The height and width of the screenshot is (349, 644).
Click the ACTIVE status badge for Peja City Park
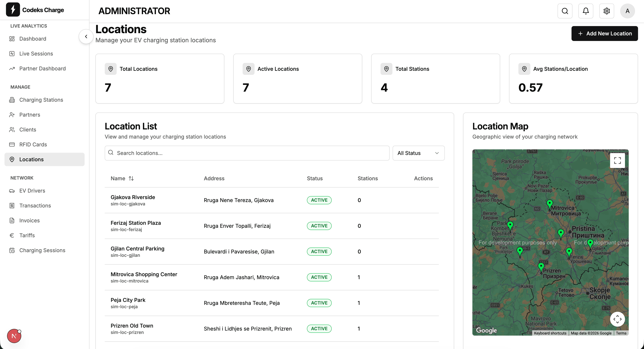319,303
